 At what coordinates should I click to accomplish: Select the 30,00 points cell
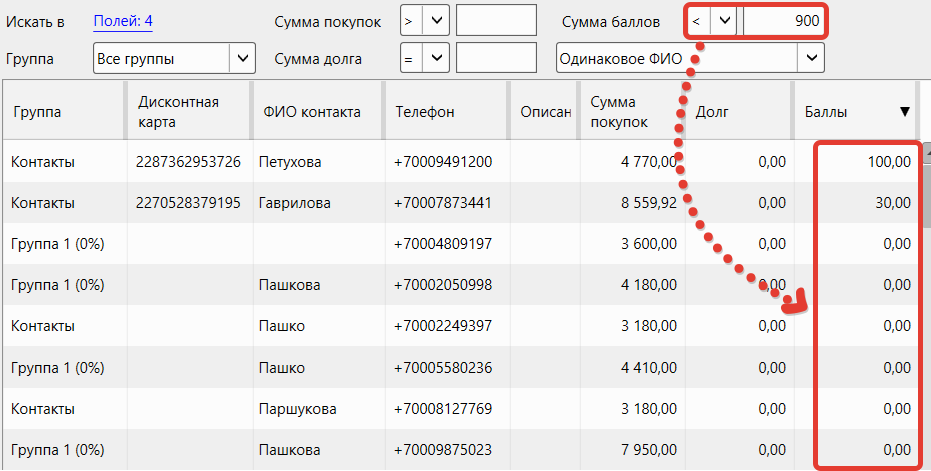tap(857, 203)
